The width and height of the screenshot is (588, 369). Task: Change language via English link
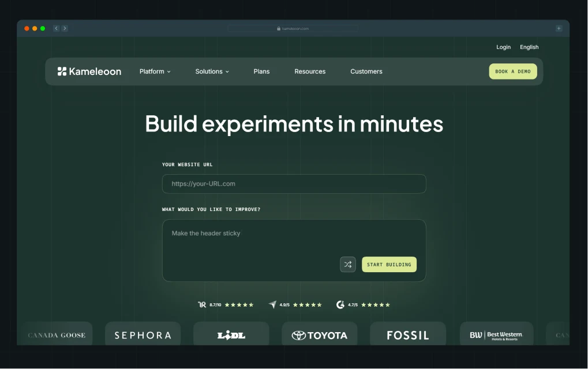point(529,47)
